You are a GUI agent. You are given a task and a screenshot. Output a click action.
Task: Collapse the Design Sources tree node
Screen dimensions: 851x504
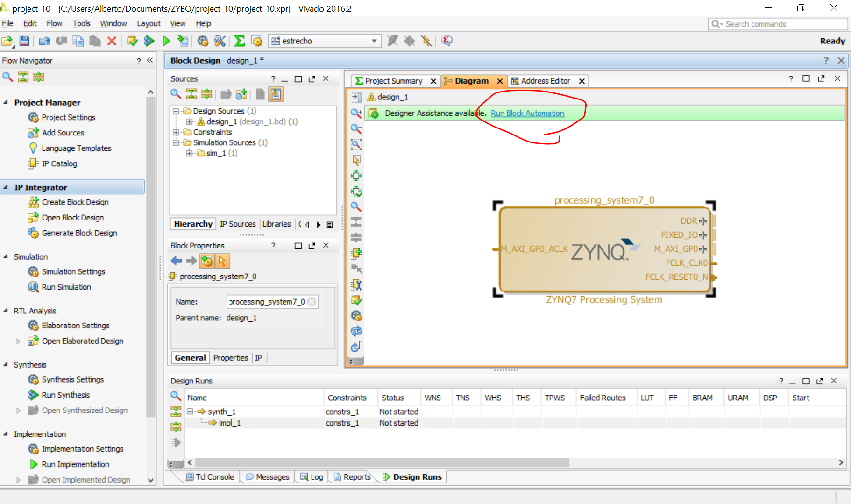tap(176, 111)
